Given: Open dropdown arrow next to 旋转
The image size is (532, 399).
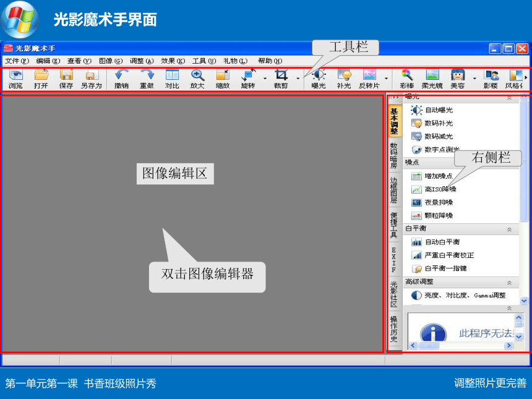Looking at the screenshot, I should point(265,79).
